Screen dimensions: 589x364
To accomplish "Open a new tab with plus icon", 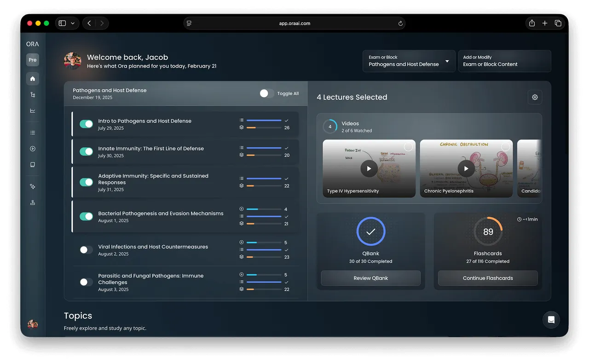I will (x=545, y=23).
